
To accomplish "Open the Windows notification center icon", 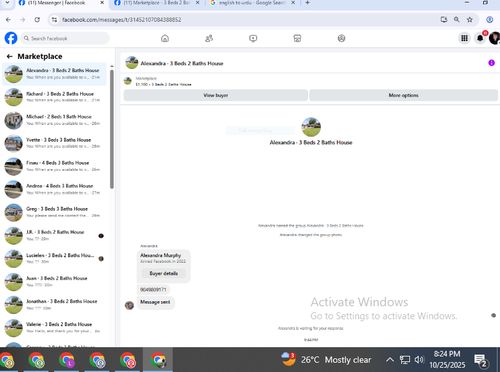I will coord(480,360).
